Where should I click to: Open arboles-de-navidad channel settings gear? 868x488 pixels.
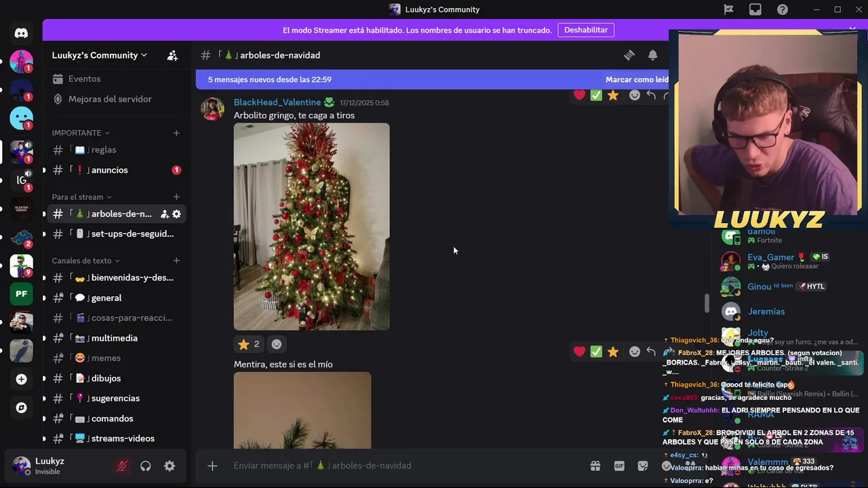tap(176, 214)
